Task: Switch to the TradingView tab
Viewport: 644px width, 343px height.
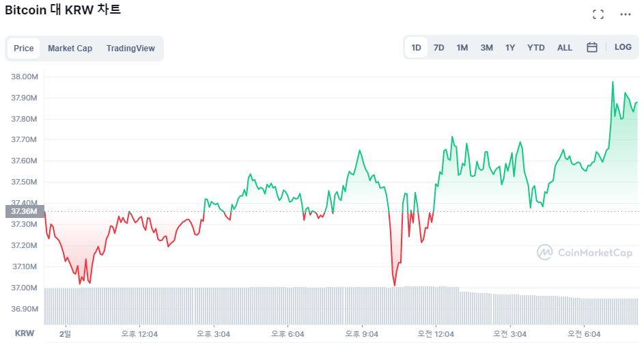Action: tap(130, 49)
